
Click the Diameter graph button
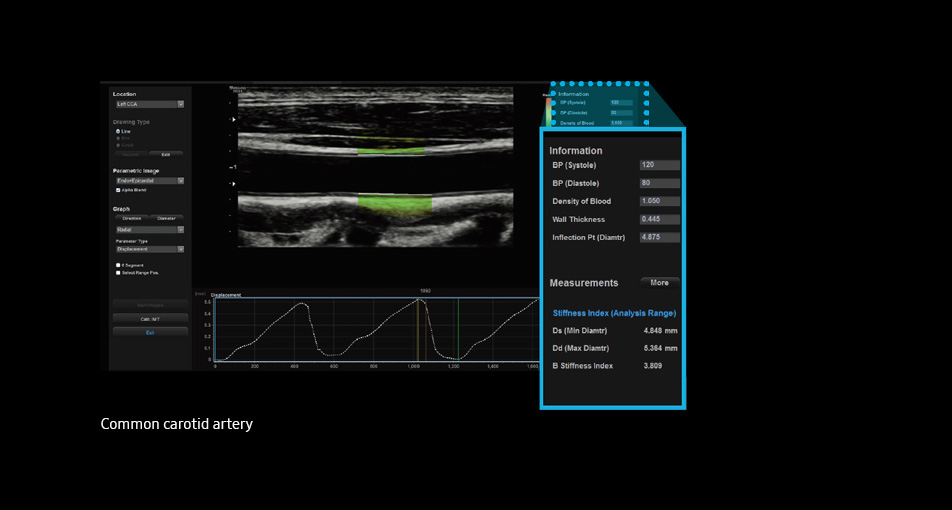[166, 218]
